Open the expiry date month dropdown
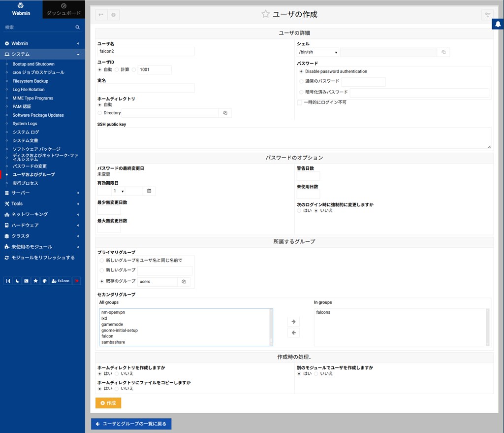 point(119,191)
